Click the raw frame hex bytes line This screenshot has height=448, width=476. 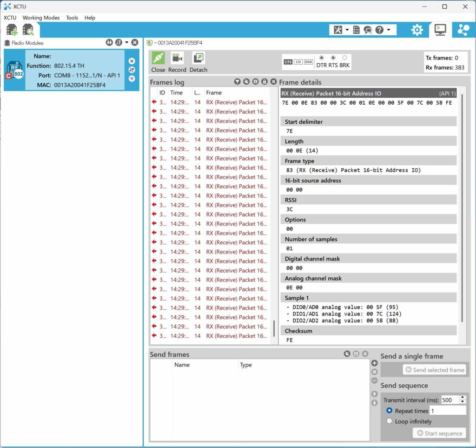(x=367, y=103)
